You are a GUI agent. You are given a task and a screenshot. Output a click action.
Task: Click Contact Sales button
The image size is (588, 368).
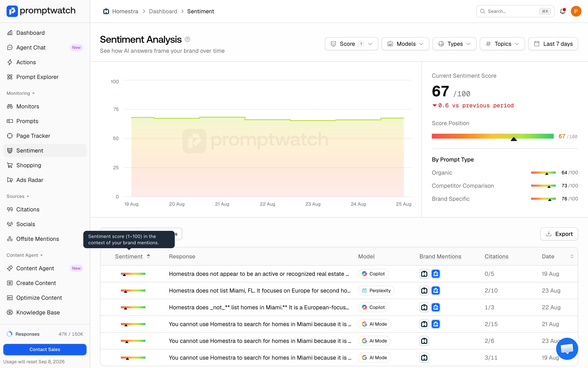click(45, 350)
